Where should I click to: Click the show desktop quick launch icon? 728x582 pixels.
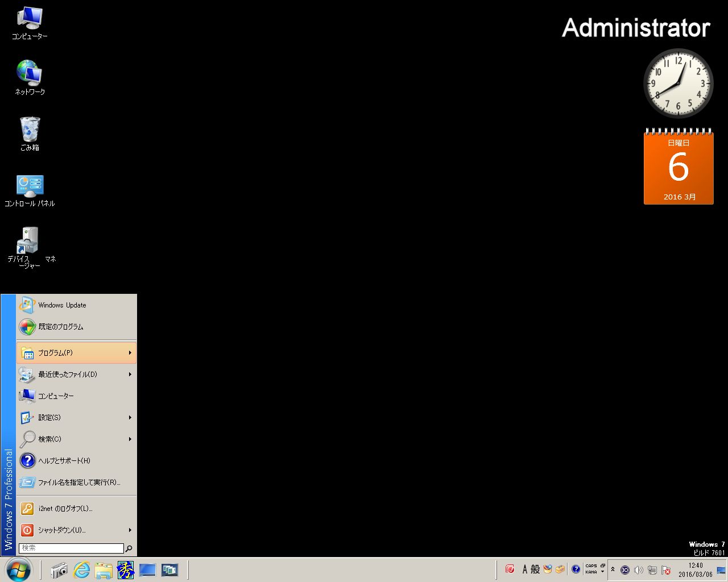click(147, 570)
